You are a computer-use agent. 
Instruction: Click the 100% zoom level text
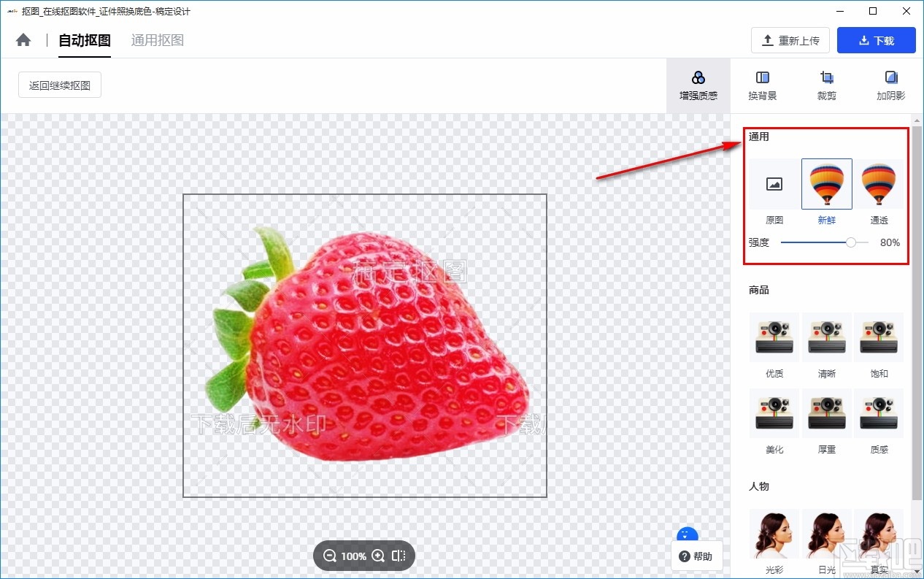354,556
